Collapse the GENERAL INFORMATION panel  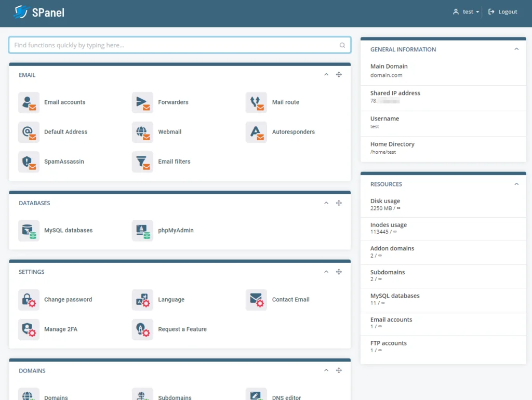(x=516, y=49)
